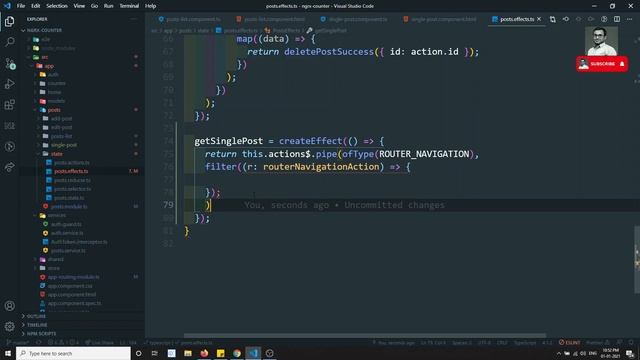Viewport: 640px width, 360px height.
Task: Open Source Control view in activity bar
Action: point(9,63)
